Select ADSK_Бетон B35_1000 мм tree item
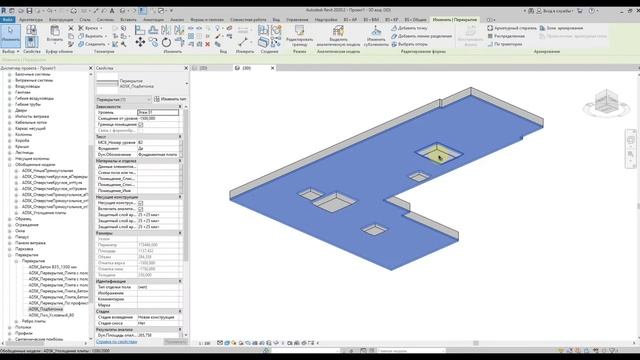 (x=53, y=267)
